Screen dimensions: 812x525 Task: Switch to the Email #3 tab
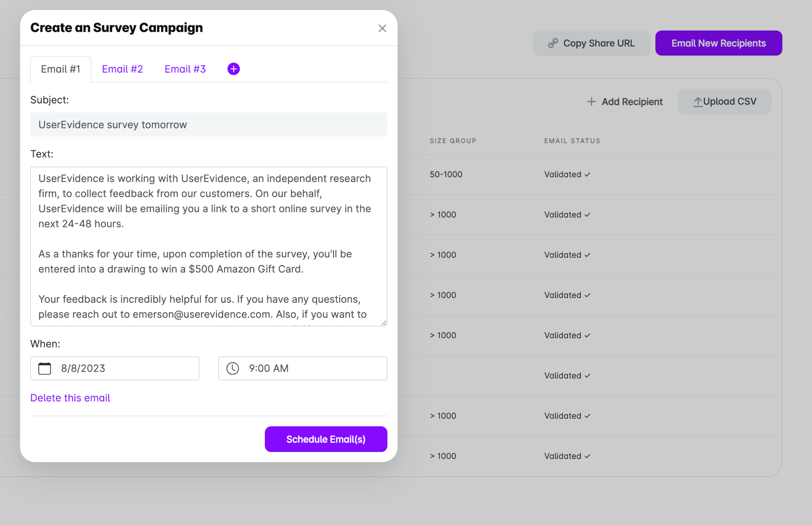[185, 69]
